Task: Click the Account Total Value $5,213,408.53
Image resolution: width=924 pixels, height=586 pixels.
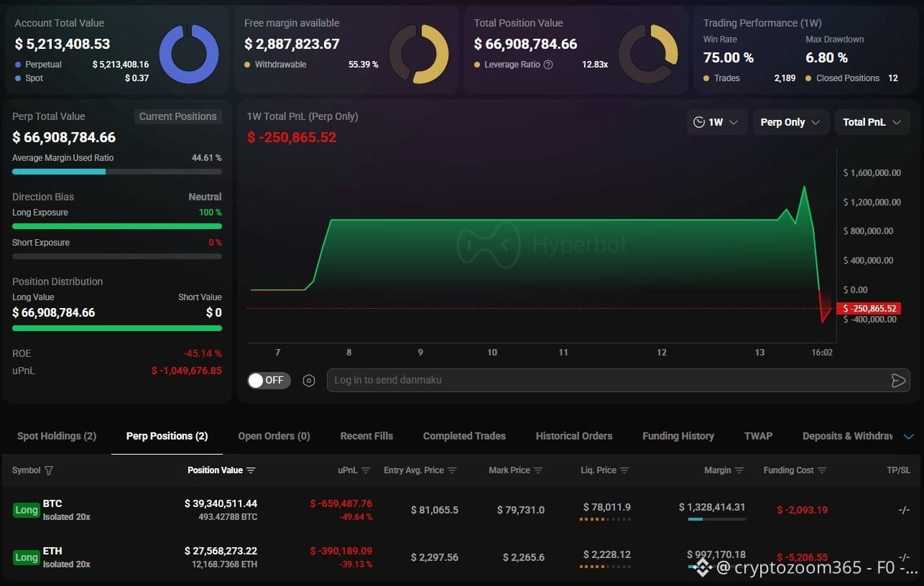Action: [x=63, y=44]
